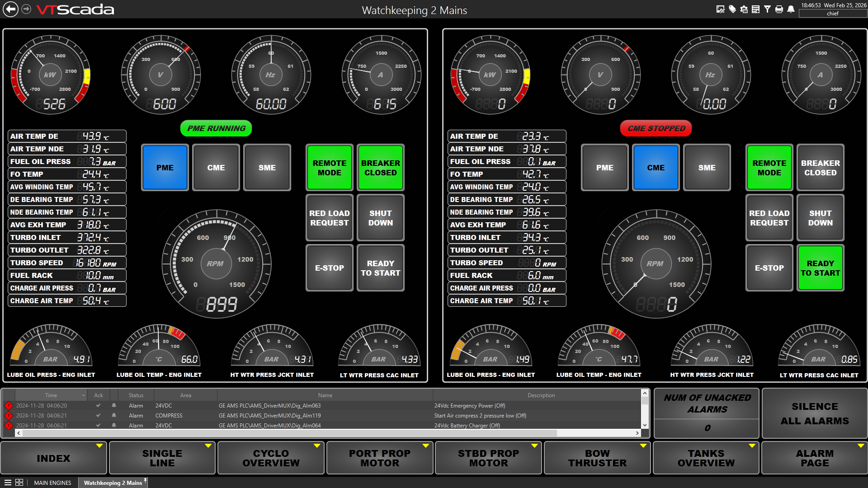Click the green READY TO START button

(821, 268)
